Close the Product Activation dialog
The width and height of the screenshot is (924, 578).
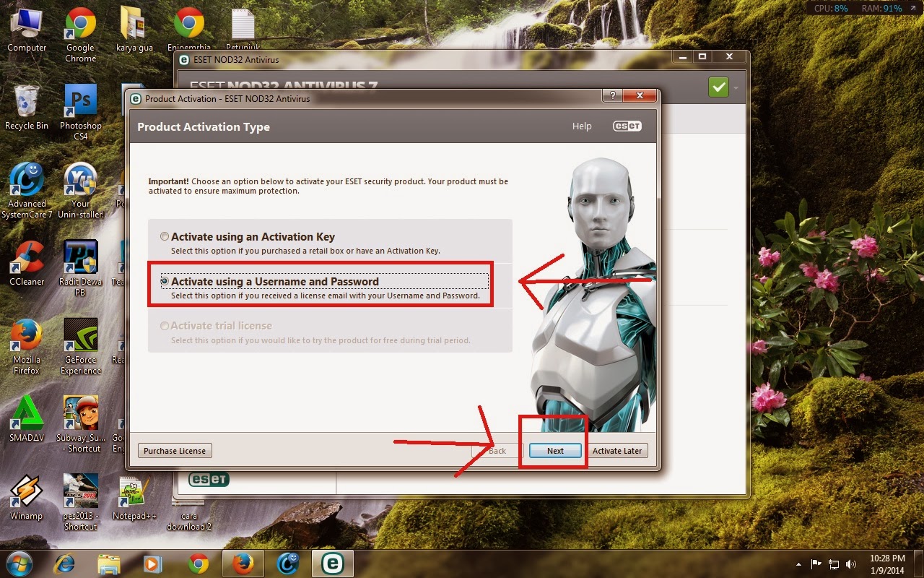tap(640, 96)
